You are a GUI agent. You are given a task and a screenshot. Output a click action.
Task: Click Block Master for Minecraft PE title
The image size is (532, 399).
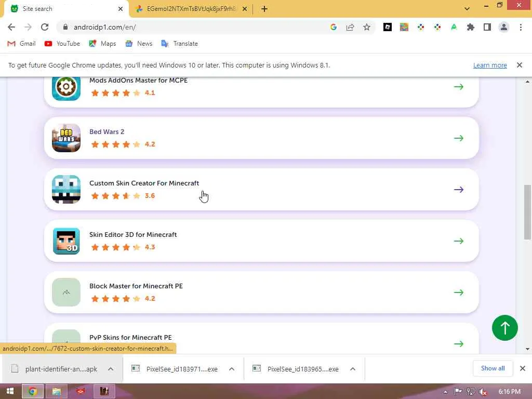[x=136, y=286]
